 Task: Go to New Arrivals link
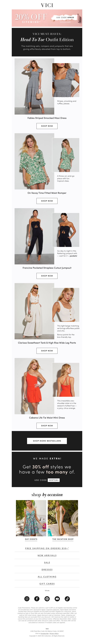47,555
